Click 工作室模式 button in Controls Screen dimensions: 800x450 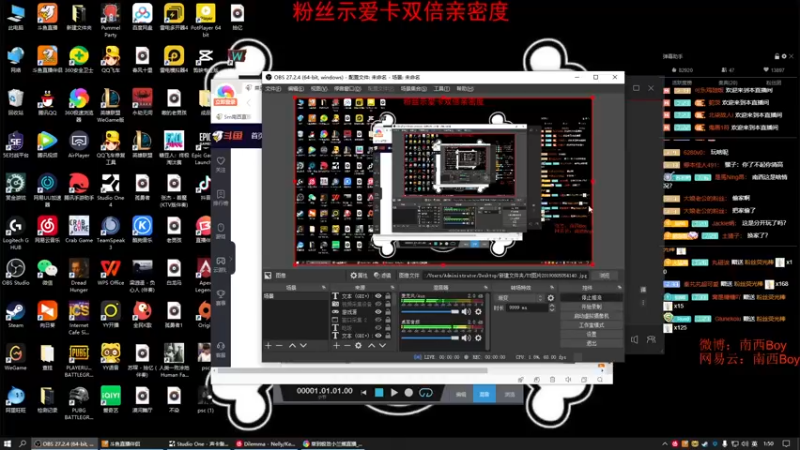591,325
